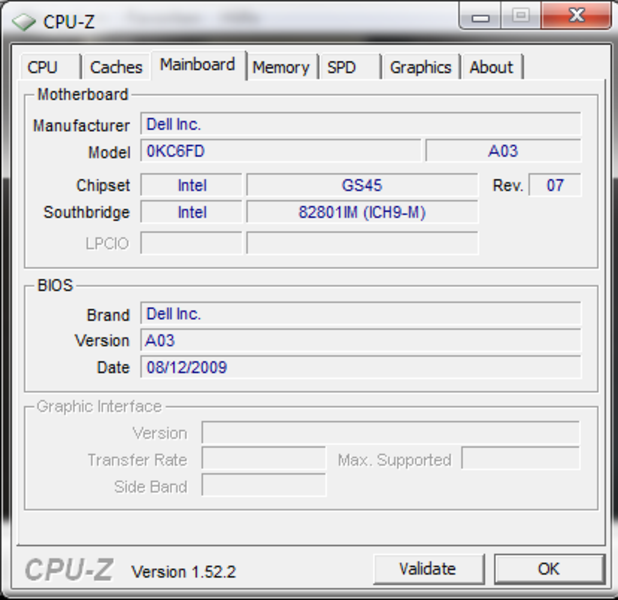
Task: Click the Transfer Rate label
Action: click(x=137, y=460)
